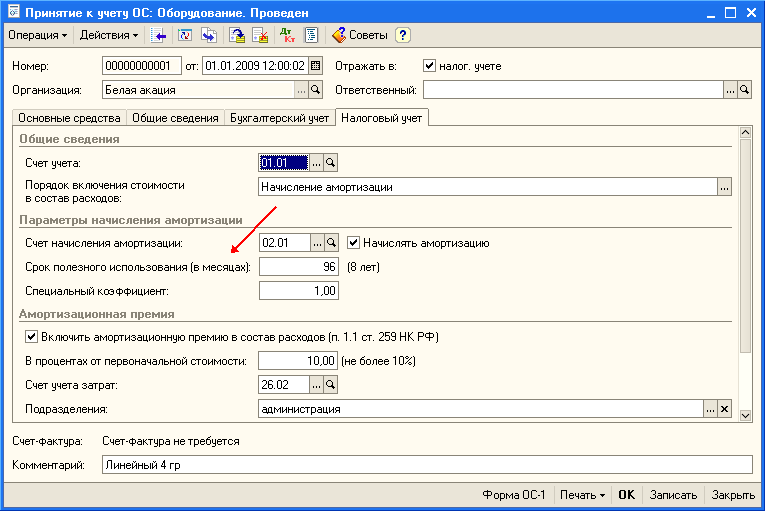Click the re-read document refresh icon
765x511 pixels.
click(185, 35)
